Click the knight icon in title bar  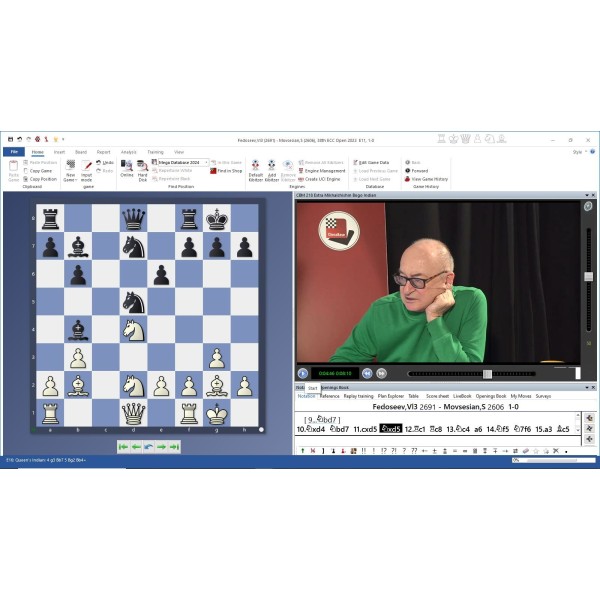coord(489,139)
